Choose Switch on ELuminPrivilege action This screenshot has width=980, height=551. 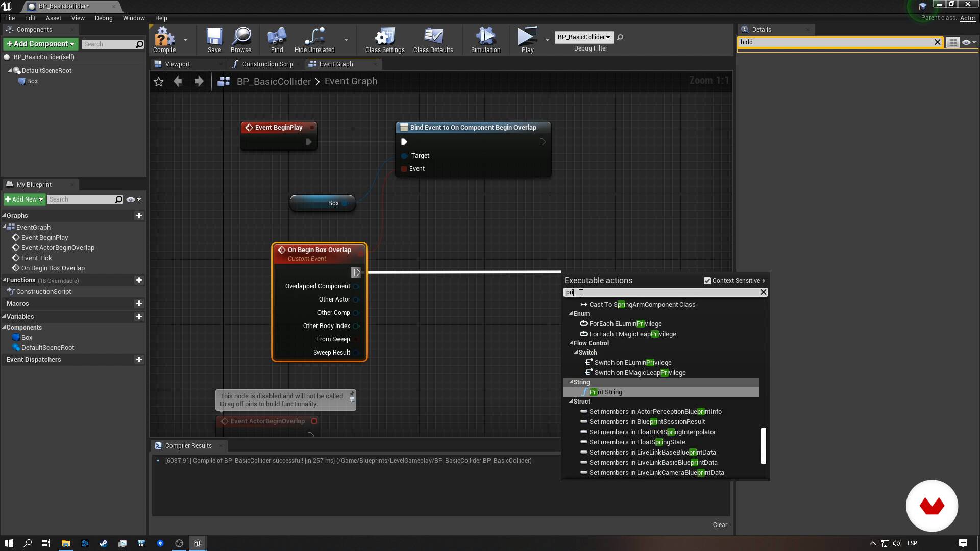click(633, 363)
